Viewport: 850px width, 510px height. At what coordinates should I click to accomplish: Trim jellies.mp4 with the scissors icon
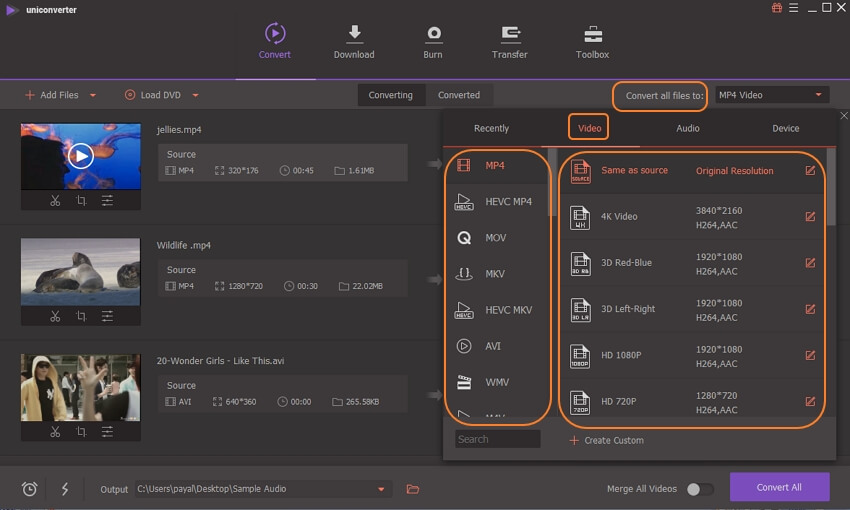coord(55,201)
